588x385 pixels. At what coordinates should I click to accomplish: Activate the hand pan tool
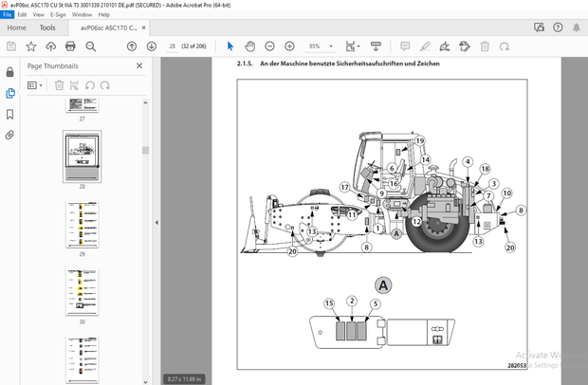[249, 46]
